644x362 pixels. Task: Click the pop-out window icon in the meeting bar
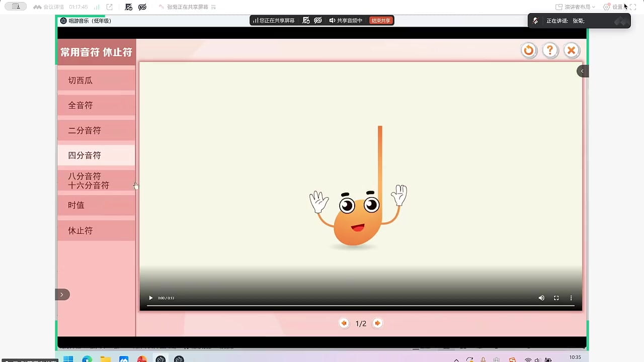pos(109,7)
